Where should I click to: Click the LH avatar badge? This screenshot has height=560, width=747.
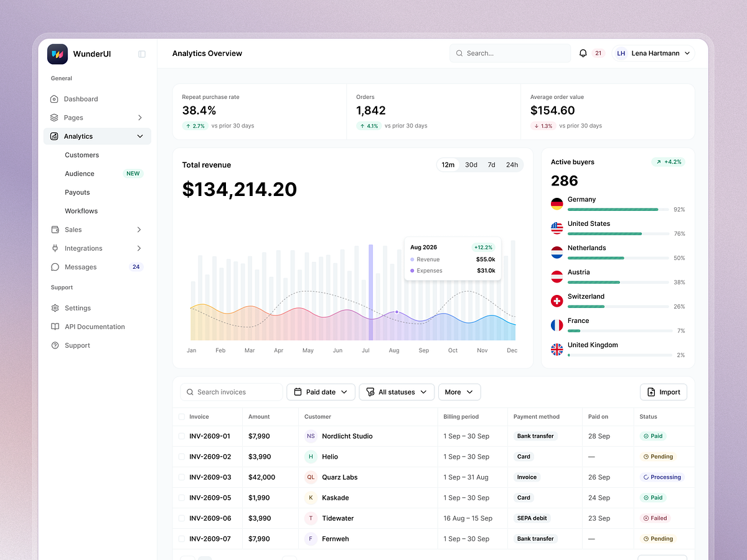[x=621, y=54]
